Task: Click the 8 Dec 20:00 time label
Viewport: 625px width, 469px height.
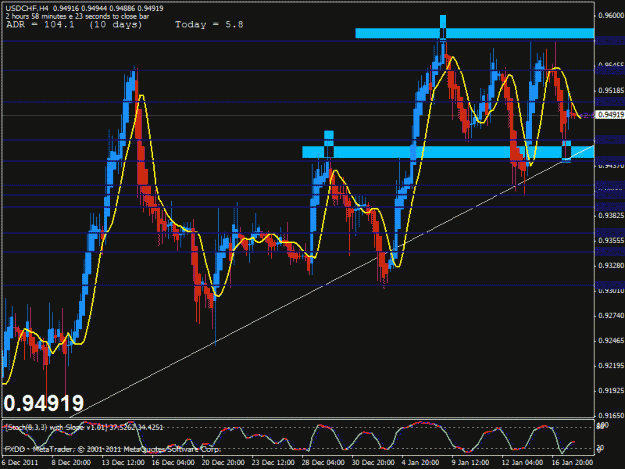Action: pos(71,463)
